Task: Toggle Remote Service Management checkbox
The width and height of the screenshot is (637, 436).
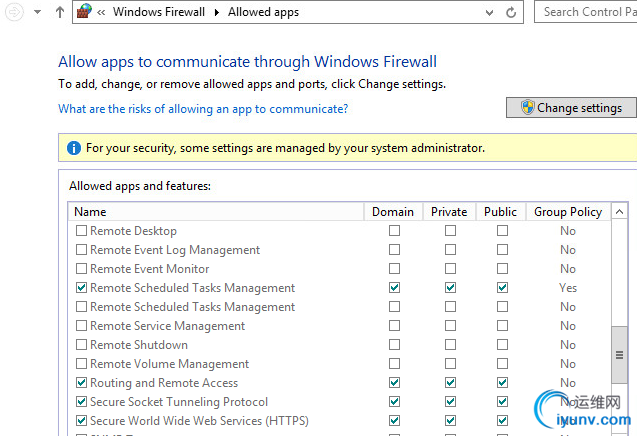Action: coord(81,325)
